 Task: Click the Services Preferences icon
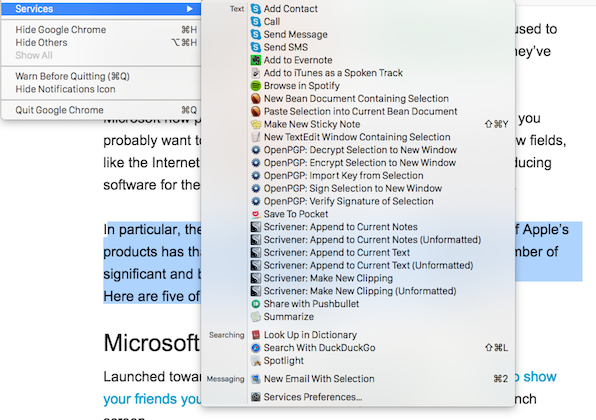(x=256, y=397)
